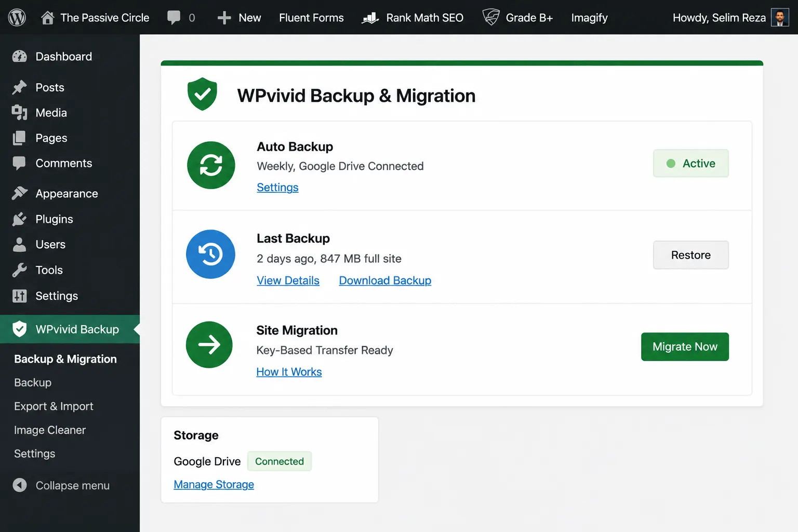Click the Media library icon

click(20, 113)
